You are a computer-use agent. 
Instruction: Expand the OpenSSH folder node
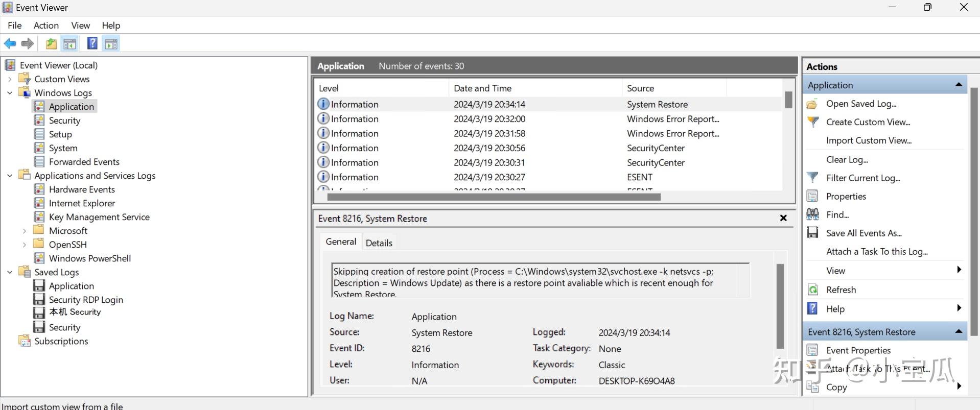coord(24,245)
